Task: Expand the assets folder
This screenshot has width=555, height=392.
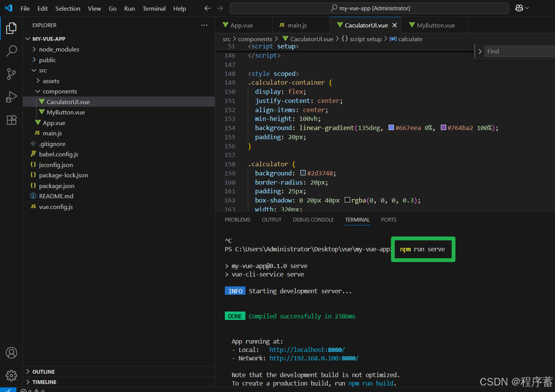Action: pos(119,81)
